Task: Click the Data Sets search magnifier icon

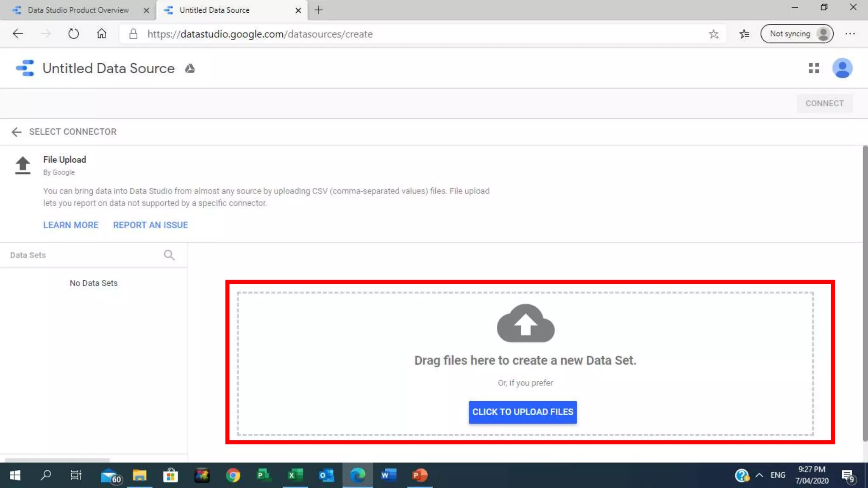Action: (x=169, y=255)
